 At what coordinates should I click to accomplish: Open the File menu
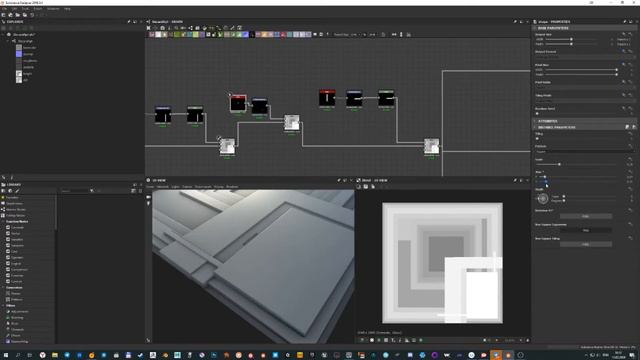click(5, 9)
